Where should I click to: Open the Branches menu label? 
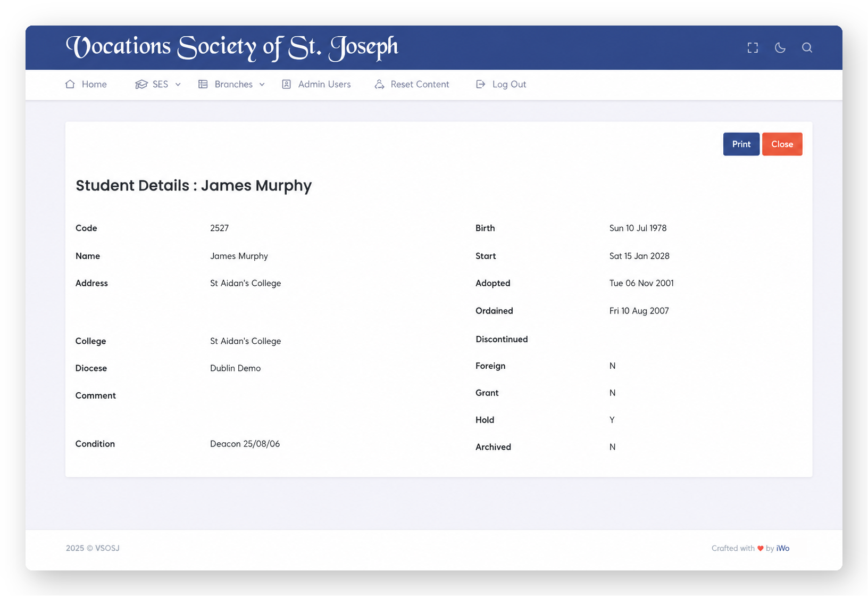pos(233,84)
